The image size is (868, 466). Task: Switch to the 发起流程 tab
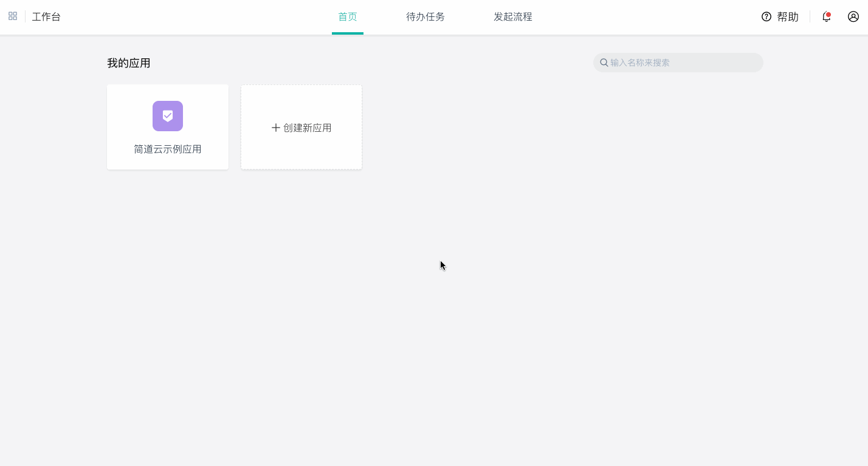pyautogui.click(x=512, y=16)
